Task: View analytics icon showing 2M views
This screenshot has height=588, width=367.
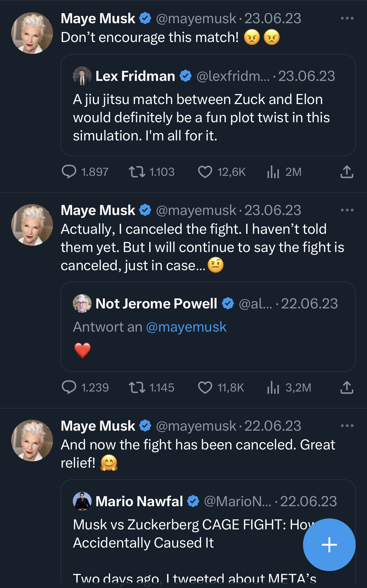Action: (x=273, y=172)
